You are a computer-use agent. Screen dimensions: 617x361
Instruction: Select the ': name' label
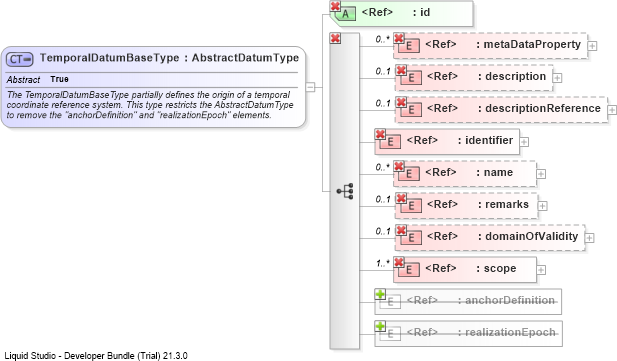[x=494, y=172]
